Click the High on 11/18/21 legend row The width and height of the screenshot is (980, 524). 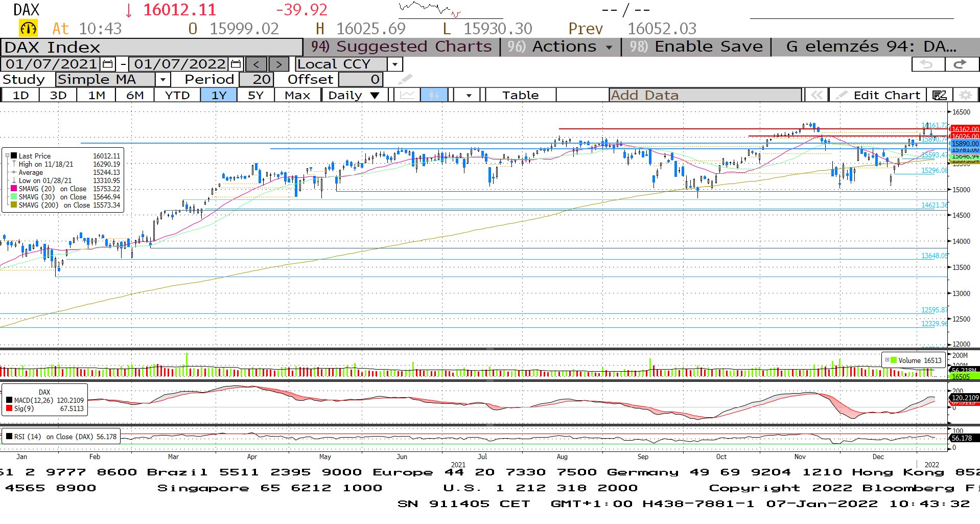coord(65,164)
